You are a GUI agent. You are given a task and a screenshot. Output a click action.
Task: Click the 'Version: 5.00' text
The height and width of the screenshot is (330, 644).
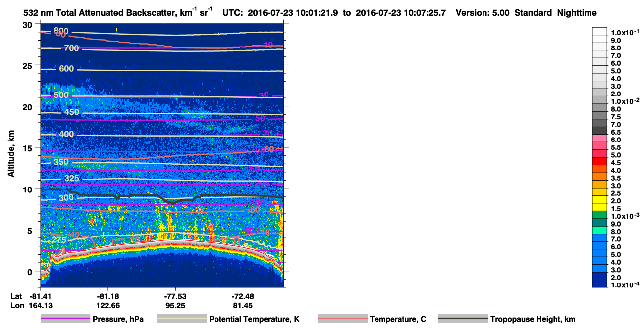[482, 13]
